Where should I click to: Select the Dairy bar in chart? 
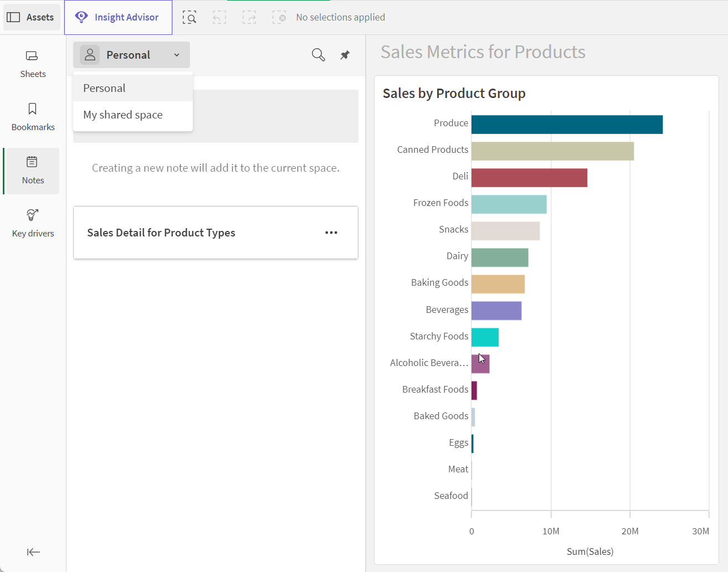point(500,257)
